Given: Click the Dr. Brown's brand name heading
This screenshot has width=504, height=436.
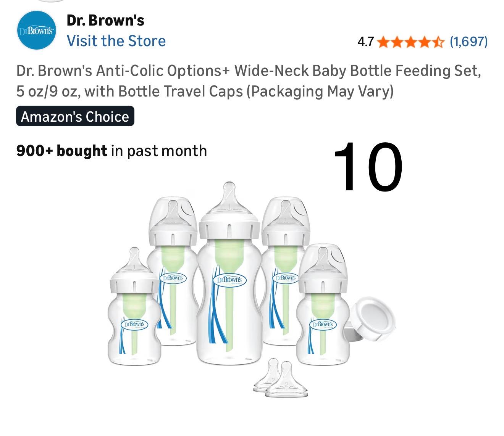Looking at the screenshot, I should point(105,20).
